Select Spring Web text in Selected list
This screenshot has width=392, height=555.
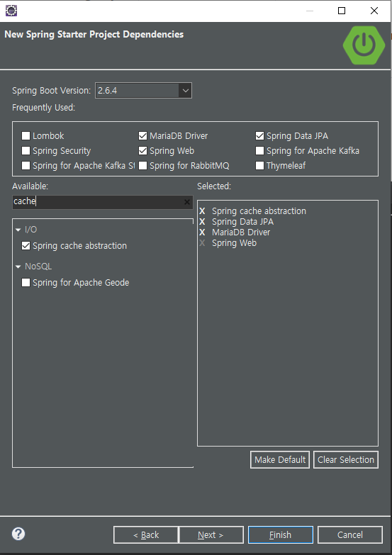(234, 243)
